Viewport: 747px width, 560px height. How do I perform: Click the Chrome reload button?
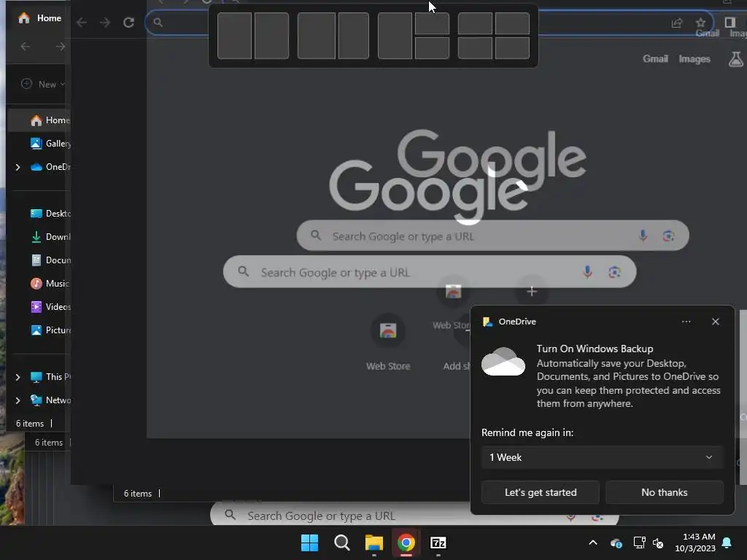[x=128, y=23]
